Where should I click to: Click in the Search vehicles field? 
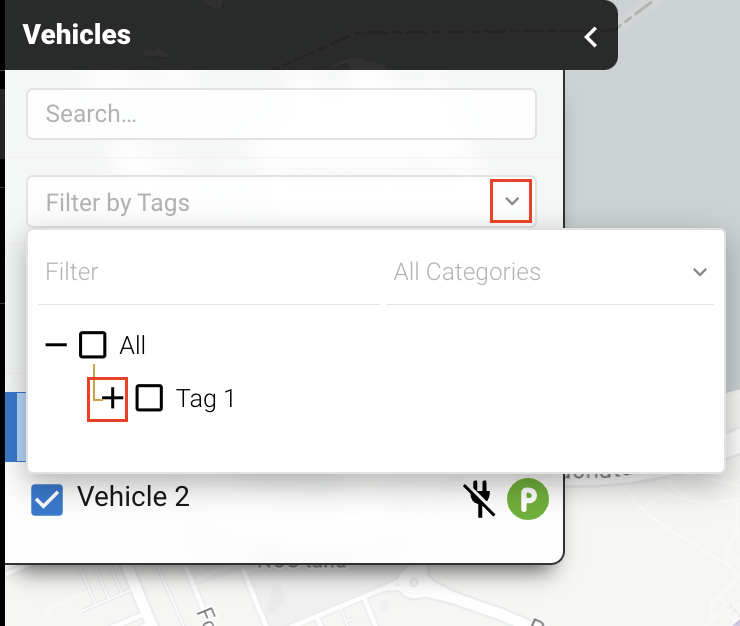pos(281,114)
